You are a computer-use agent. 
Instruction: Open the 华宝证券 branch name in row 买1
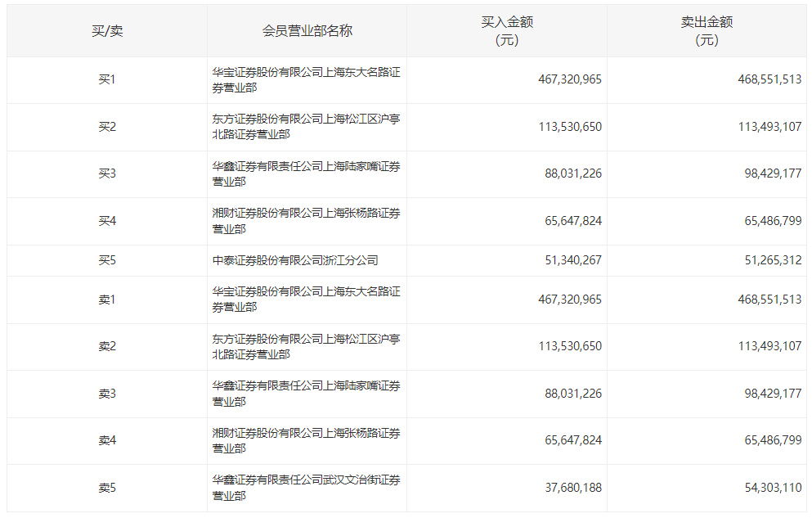coord(306,80)
